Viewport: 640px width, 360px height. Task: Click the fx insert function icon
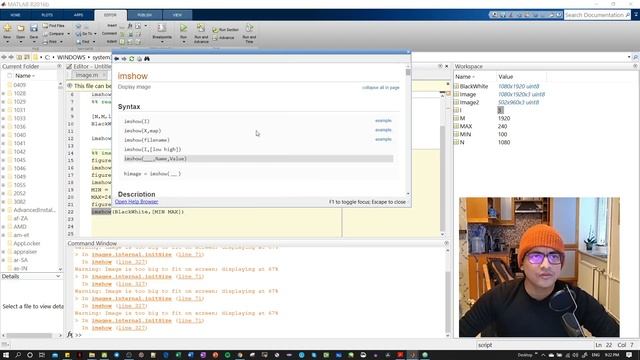click(x=130, y=26)
